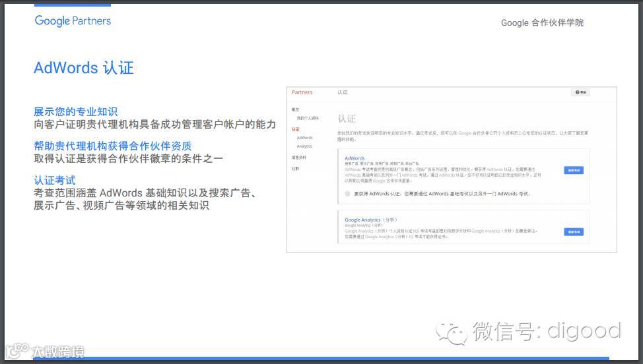Click the text Google 合作伙伴学院
643x364 pixels.
[x=542, y=23]
